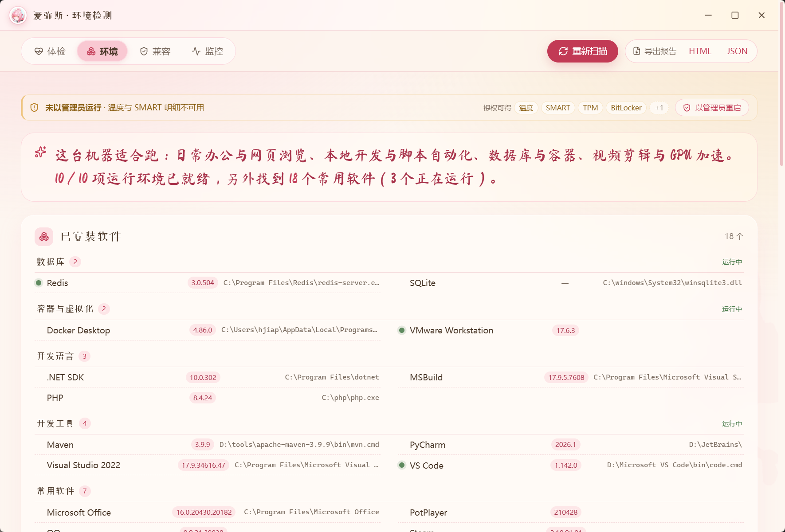Minimize the window
This screenshot has width=785, height=532.
(708, 16)
